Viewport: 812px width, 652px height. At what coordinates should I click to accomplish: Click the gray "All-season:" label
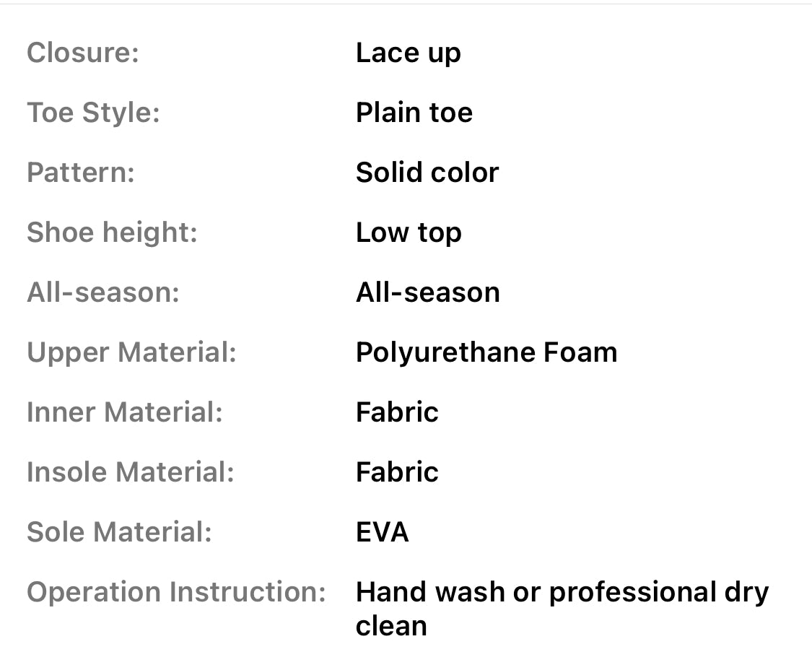(x=103, y=292)
